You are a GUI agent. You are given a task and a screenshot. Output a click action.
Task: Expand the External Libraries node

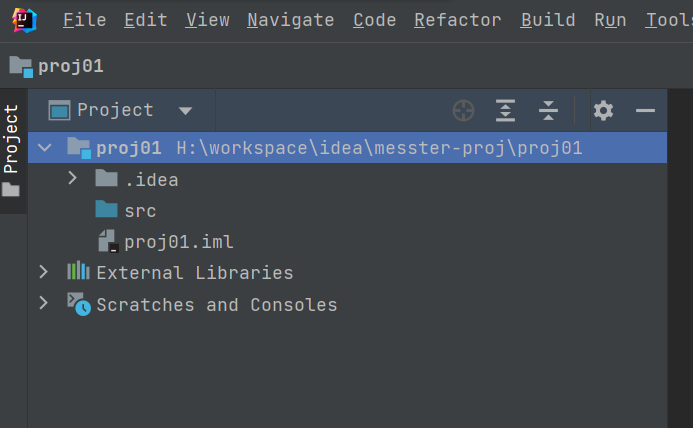[x=43, y=272]
